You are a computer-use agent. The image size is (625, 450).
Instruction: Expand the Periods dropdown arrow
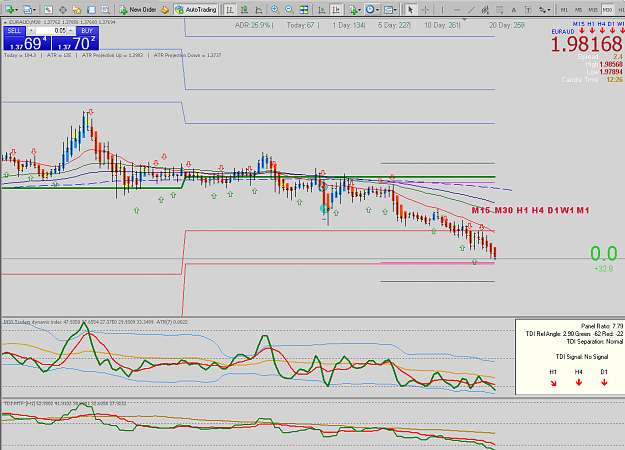tap(377, 10)
